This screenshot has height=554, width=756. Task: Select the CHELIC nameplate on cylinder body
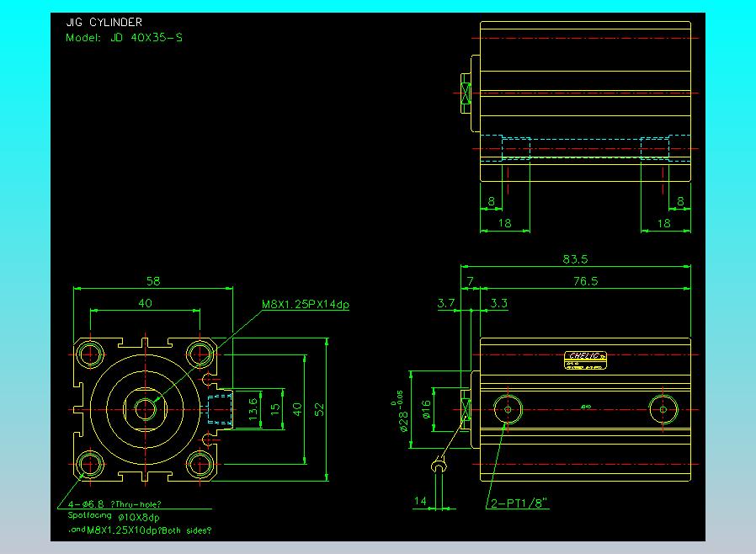585,360
